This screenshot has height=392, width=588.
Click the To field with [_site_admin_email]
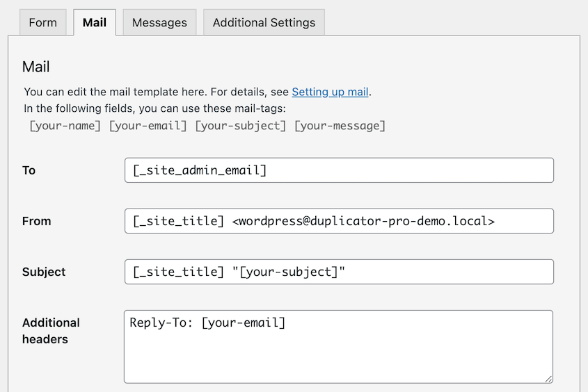(339, 170)
